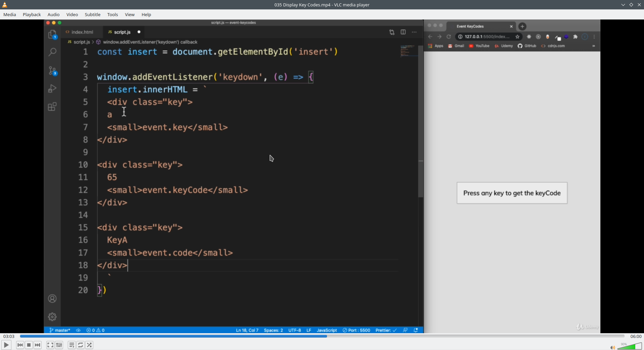Skip to previous media track
The width and height of the screenshot is (644, 350).
(x=20, y=345)
